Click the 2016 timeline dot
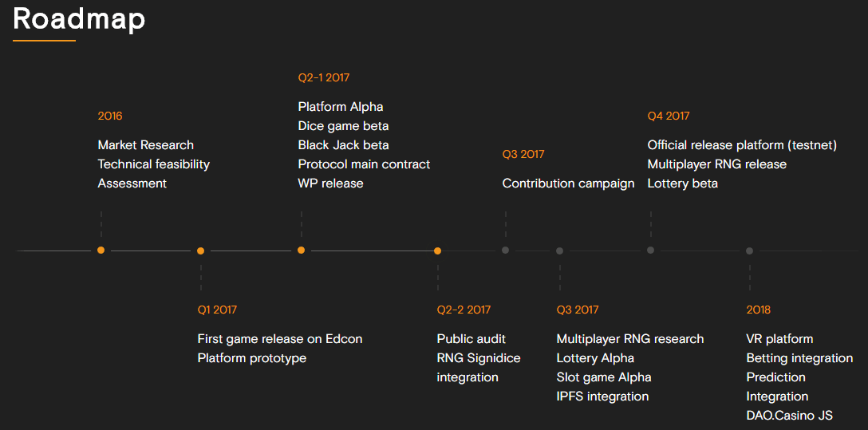 [x=101, y=251]
